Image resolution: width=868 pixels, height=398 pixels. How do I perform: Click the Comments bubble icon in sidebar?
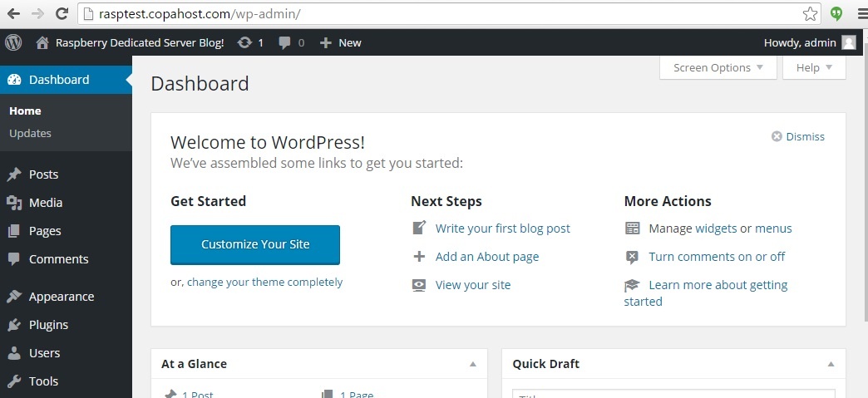pos(14,259)
